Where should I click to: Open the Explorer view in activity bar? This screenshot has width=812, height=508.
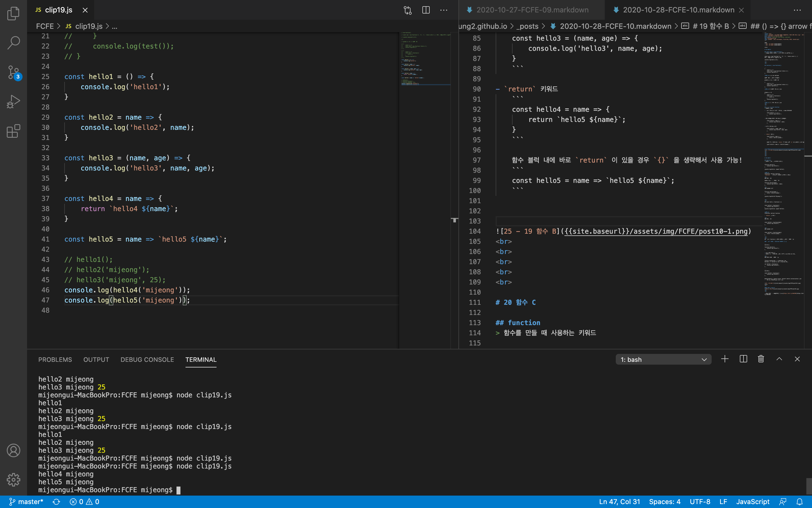[14, 14]
